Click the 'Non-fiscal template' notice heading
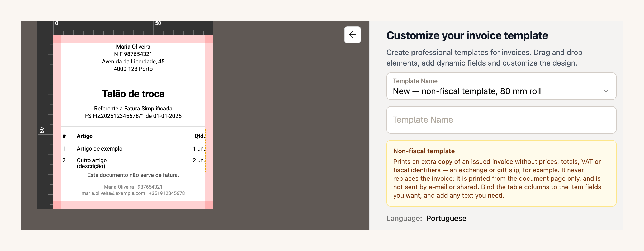The image size is (644, 251). click(424, 151)
